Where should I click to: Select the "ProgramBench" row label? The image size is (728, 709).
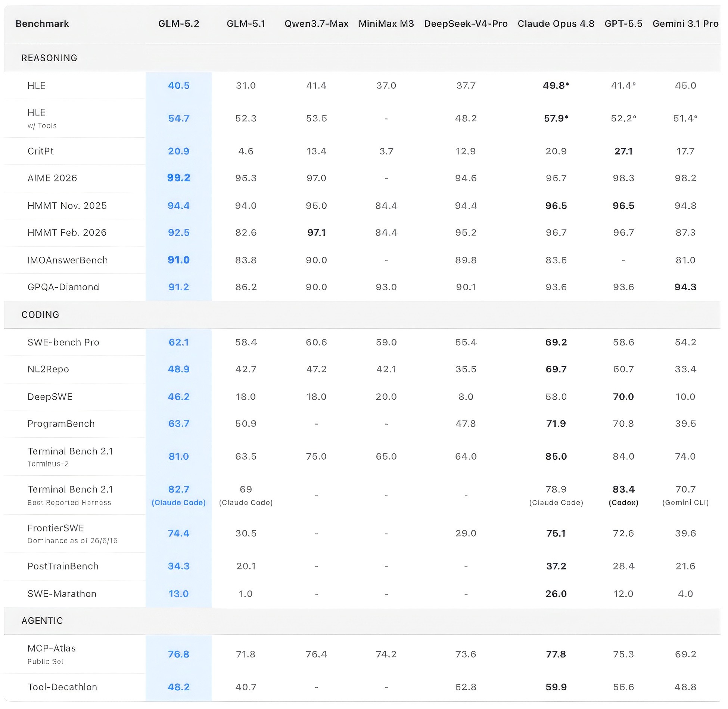[61, 424]
